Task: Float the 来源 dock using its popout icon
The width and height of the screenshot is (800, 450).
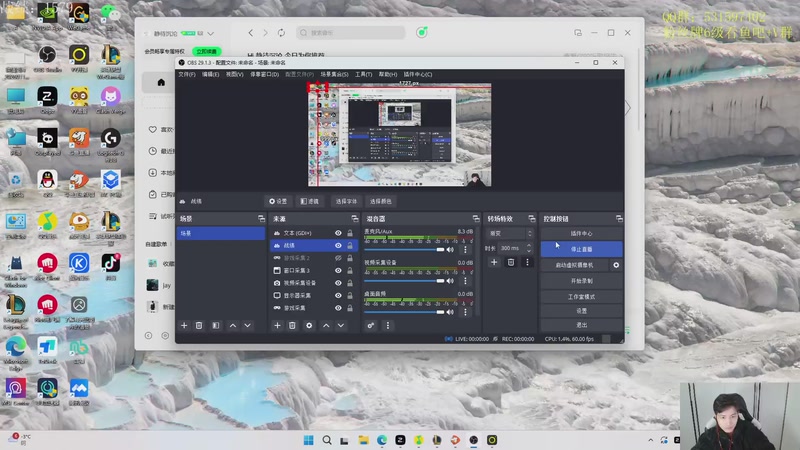Action: tap(355, 218)
